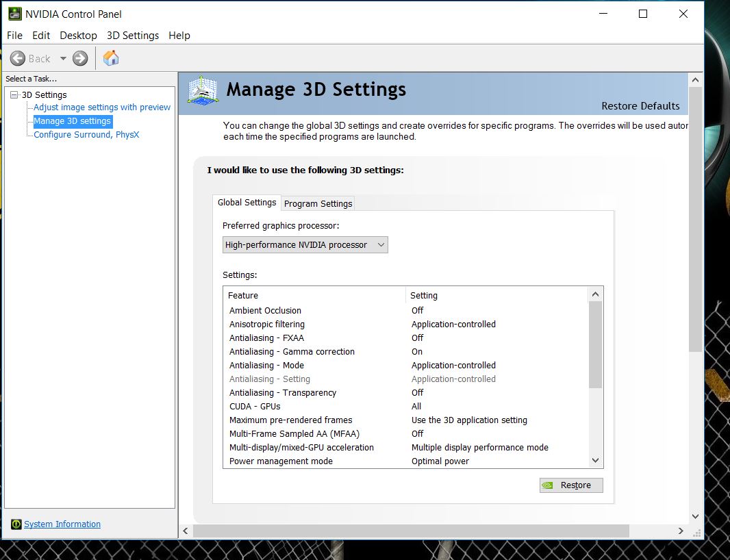Click the main panel vertical scrollbar thumb
This screenshot has width=730, height=560.
pos(695,219)
